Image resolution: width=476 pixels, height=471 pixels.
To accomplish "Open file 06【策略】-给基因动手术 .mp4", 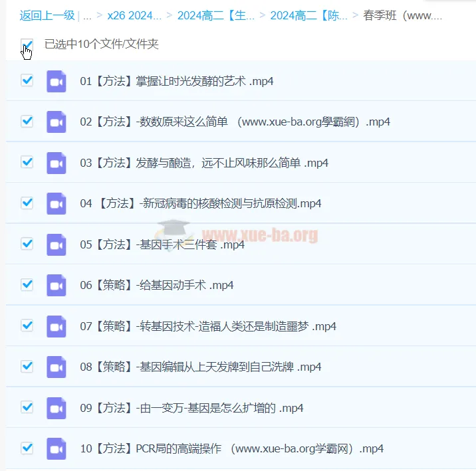I will click(x=156, y=285).
